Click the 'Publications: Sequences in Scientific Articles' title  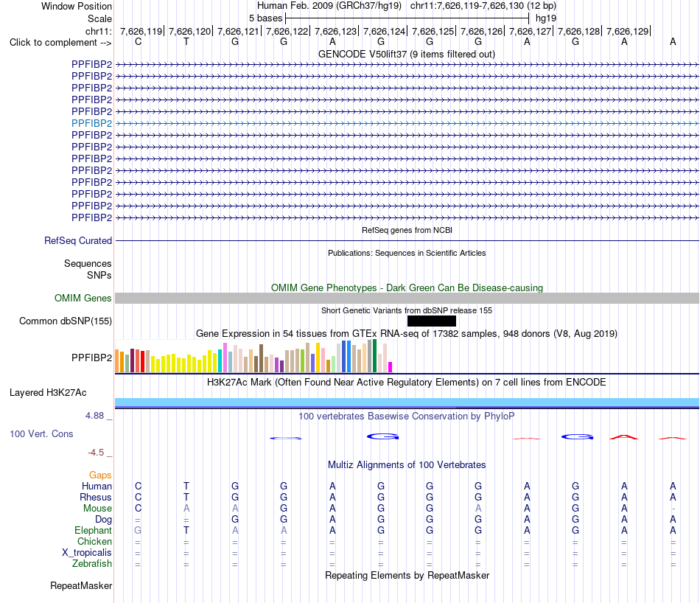pos(407,253)
